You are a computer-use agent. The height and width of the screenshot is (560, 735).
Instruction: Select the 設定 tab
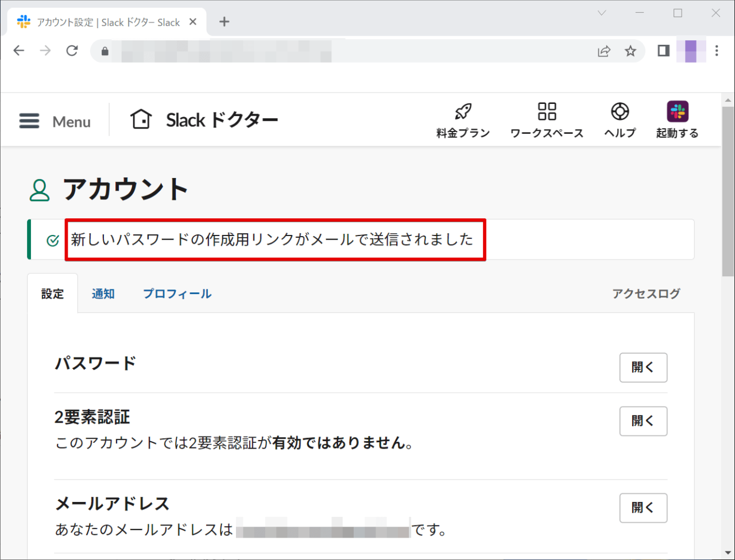52,293
